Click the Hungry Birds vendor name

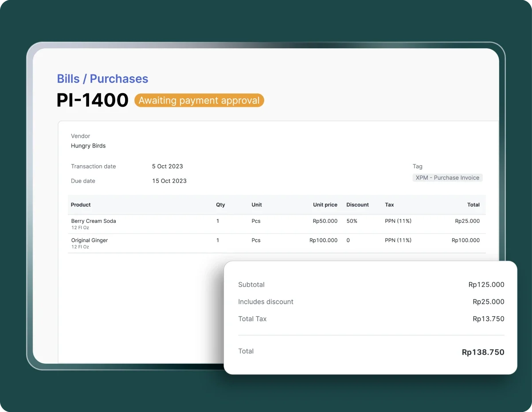88,146
